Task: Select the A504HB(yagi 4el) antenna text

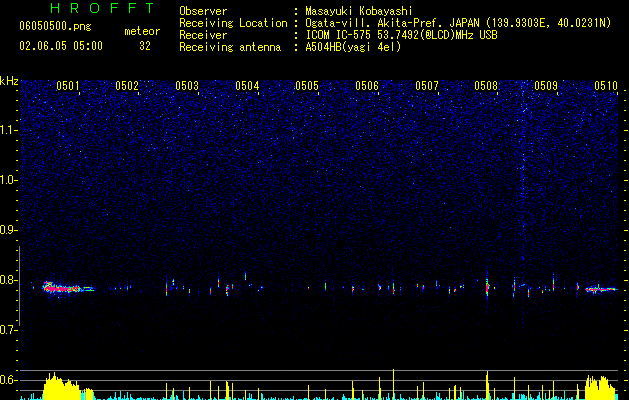Action: [353, 47]
